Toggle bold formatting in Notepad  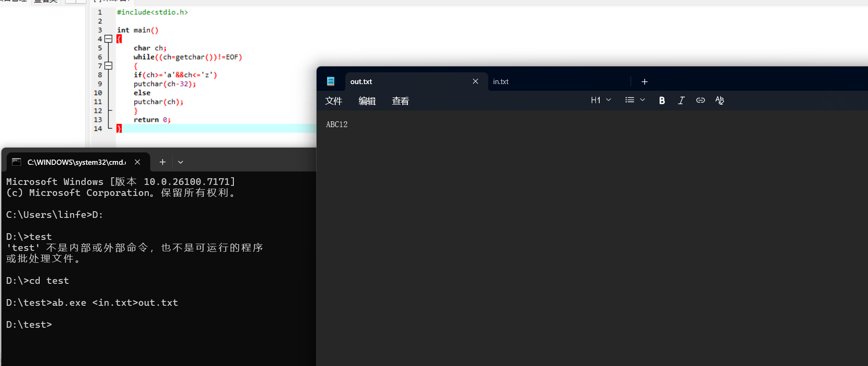tap(662, 100)
